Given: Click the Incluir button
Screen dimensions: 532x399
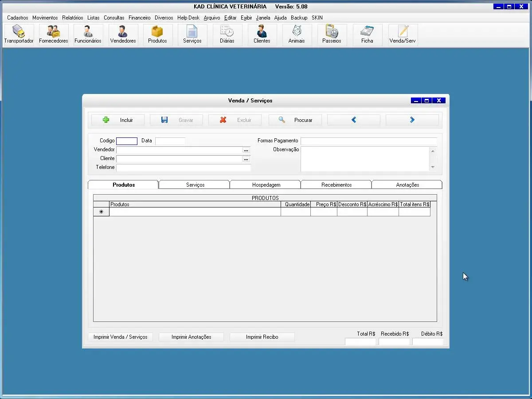Looking at the screenshot, I should click(x=118, y=120).
